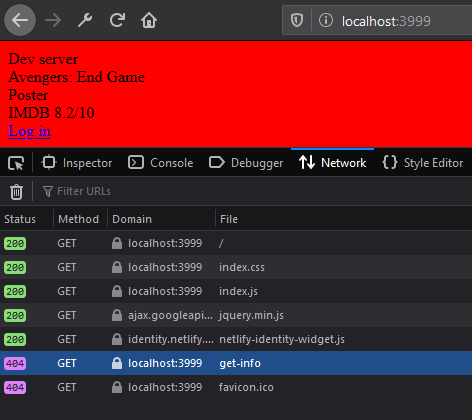This screenshot has height=420, width=472.
Task: Open the wrench developer tools icon
Action: (85, 20)
